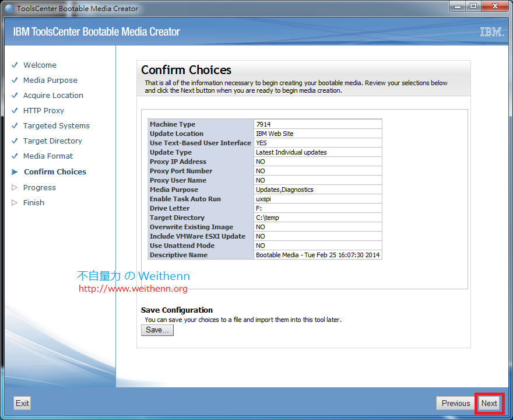Click the checkmark beside Media Purpose
The height and width of the screenshot is (420, 513).
(x=15, y=80)
